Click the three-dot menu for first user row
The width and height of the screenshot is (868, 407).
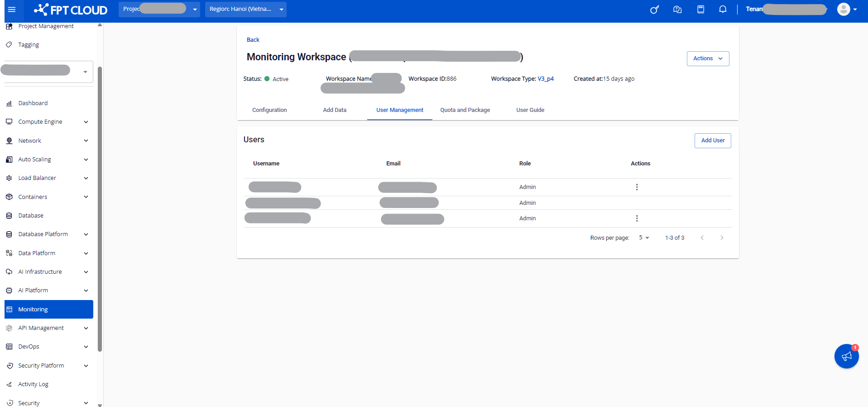pyautogui.click(x=637, y=187)
